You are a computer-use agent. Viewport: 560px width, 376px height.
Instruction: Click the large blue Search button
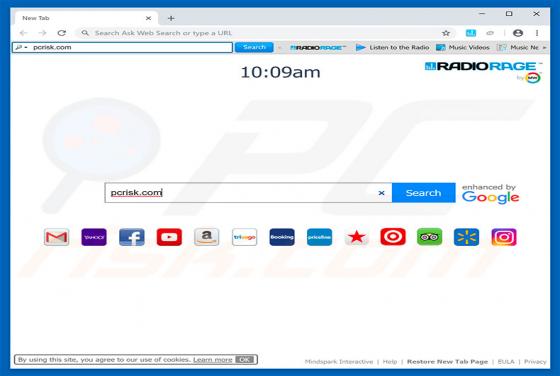point(424,193)
